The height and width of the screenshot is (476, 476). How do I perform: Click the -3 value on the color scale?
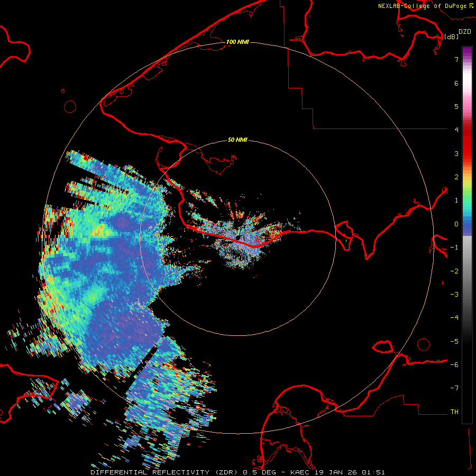pyautogui.click(x=454, y=295)
